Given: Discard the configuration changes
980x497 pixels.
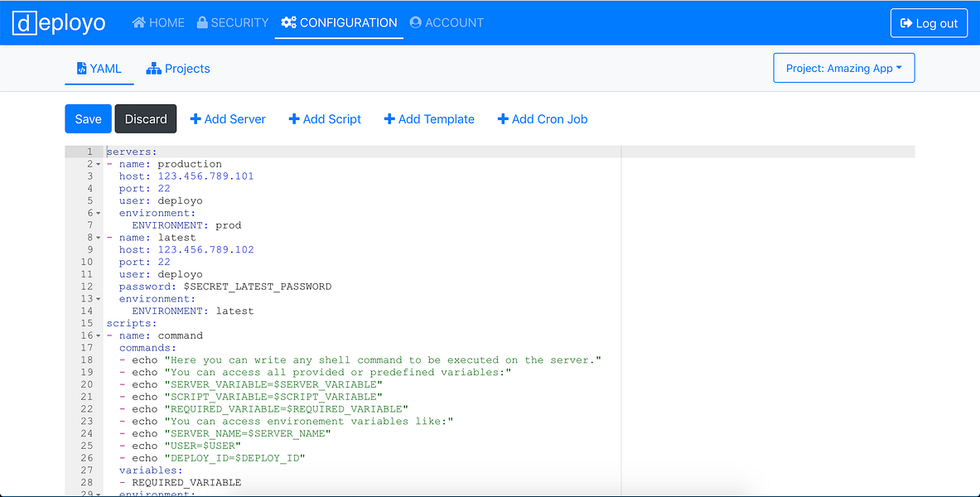Looking at the screenshot, I should click(146, 118).
